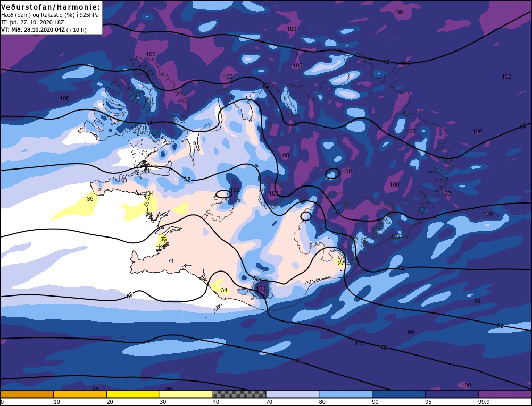The width and height of the screenshot is (532, 406).
Task: Click the '95' legend scale label
Action: coord(428,402)
